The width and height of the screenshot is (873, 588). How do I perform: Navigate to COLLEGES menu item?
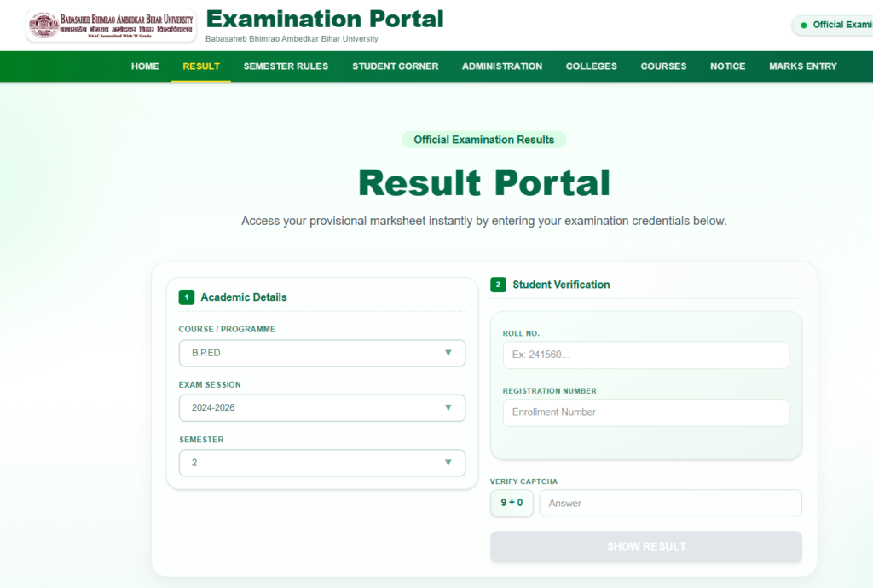click(x=592, y=66)
